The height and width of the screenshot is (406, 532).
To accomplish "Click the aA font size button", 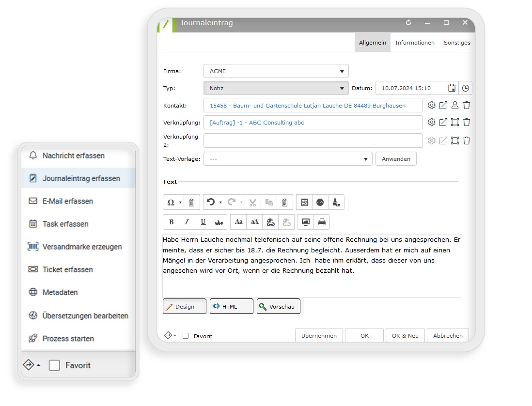I will tap(254, 222).
